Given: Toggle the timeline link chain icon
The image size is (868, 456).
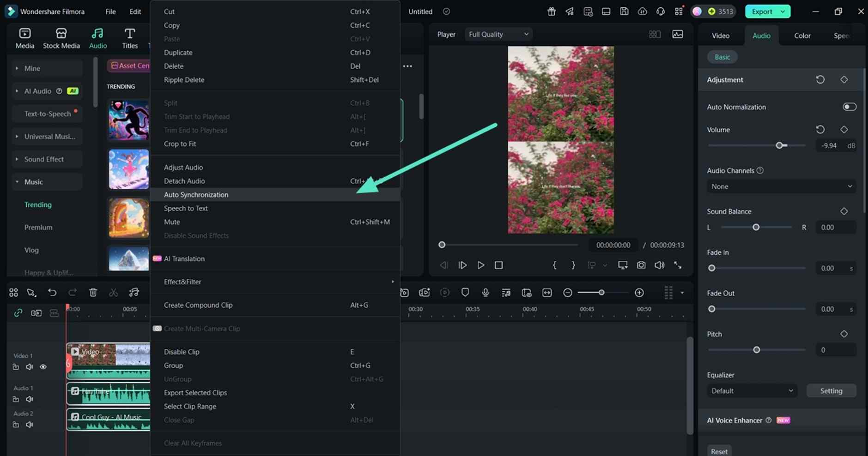Looking at the screenshot, I should pyautogui.click(x=18, y=313).
